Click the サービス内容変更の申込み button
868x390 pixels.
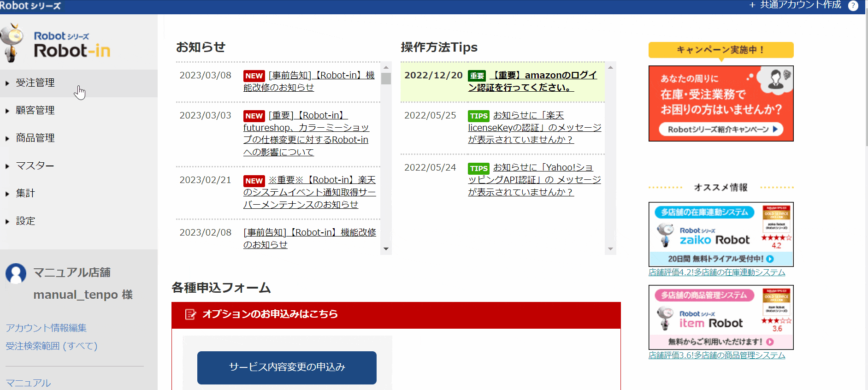pos(287,368)
